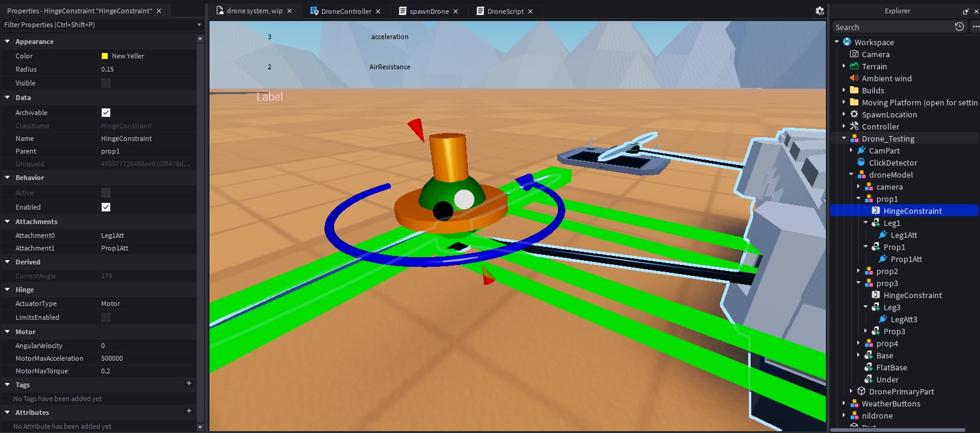Viewport: 980px width, 433px height.
Task: Click the SpawnLocation icon in Explorer
Action: (x=854, y=114)
